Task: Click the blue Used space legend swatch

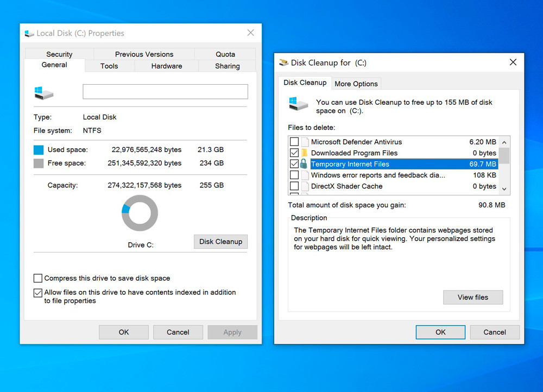Action: pos(37,149)
